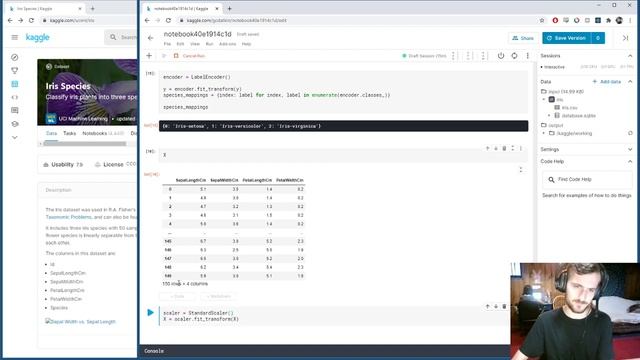This screenshot has width=640, height=360.
Task: Reload the Iris Species browser page
Action: point(31,20)
